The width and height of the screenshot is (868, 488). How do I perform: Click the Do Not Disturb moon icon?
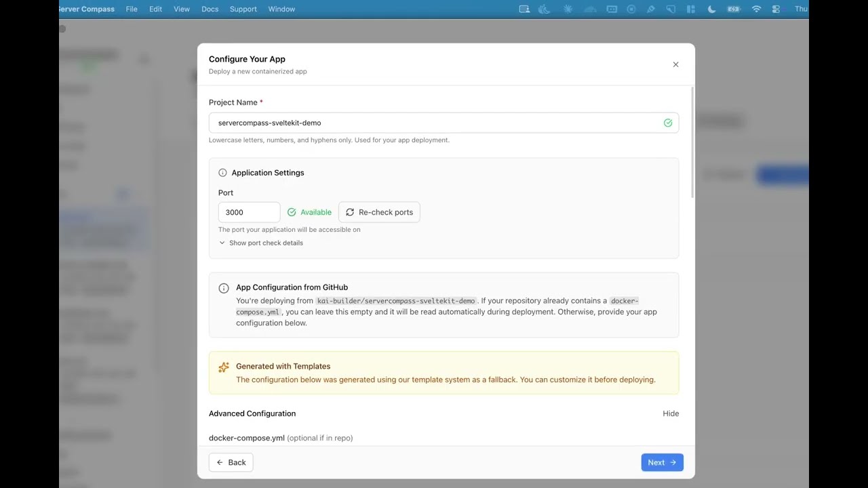(711, 9)
